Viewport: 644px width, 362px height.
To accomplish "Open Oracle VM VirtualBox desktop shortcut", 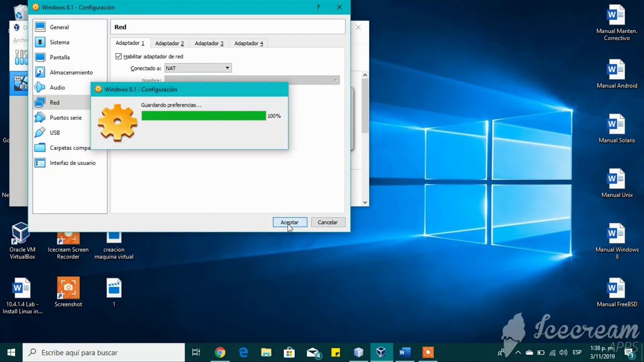I will coord(22,242).
